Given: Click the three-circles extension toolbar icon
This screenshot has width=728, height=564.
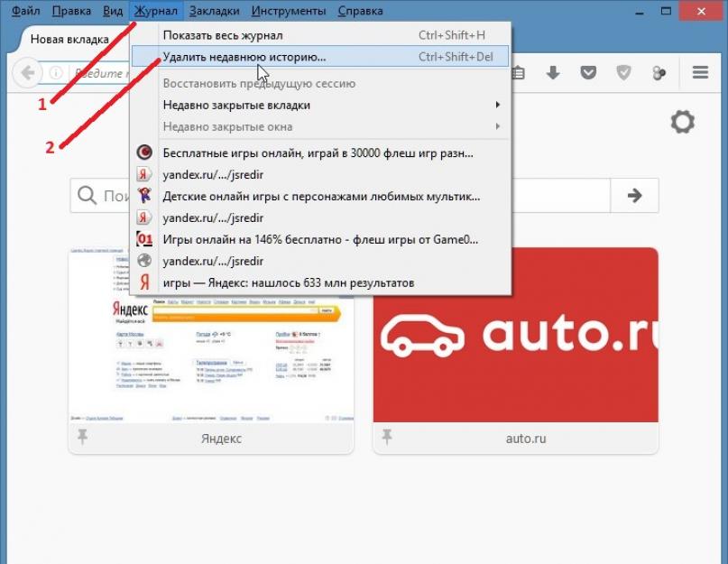Looking at the screenshot, I should click(x=659, y=73).
